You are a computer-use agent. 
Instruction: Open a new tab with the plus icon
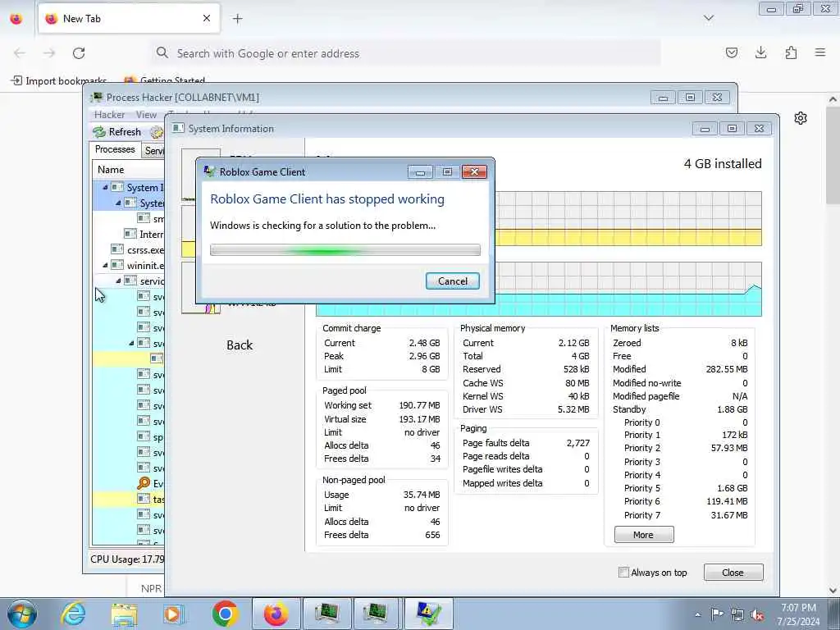(237, 19)
